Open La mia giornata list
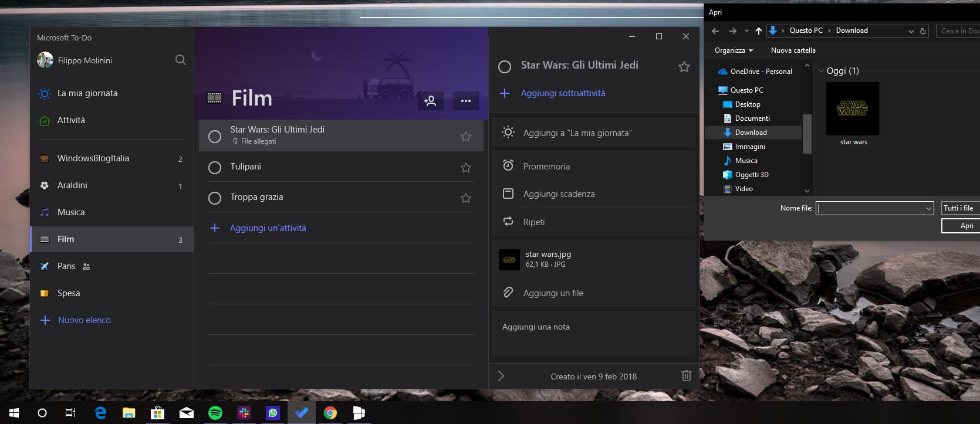The image size is (980, 424). pyautogui.click(x=111, y=93)
